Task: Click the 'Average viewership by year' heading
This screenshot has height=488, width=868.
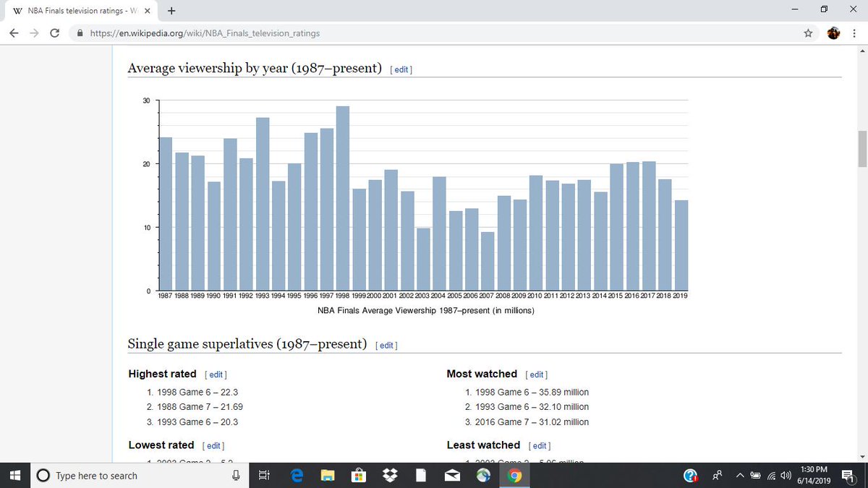Action: click(255, 68)
